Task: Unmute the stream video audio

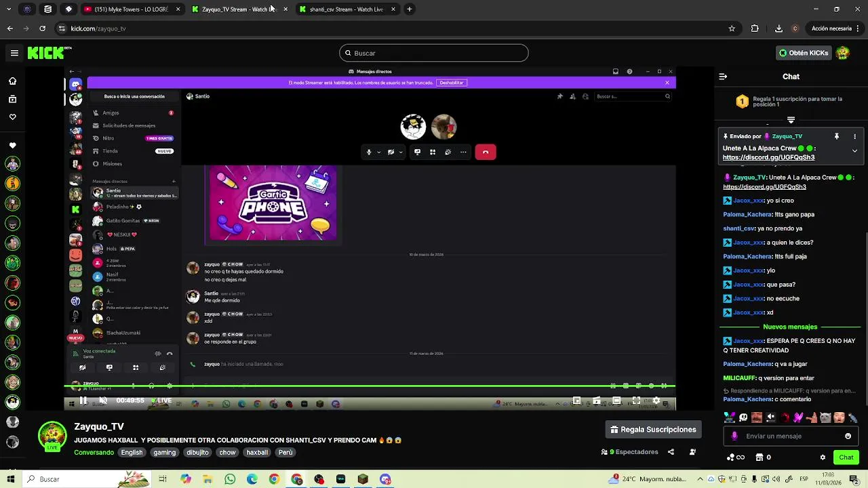Action: (103, 401)
